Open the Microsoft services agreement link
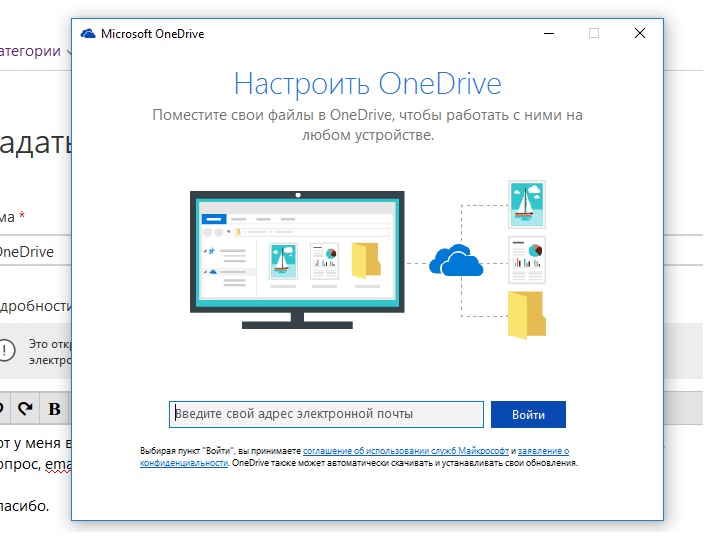The width and height of the screenshot is (707, 537). (x=406, y=450)
